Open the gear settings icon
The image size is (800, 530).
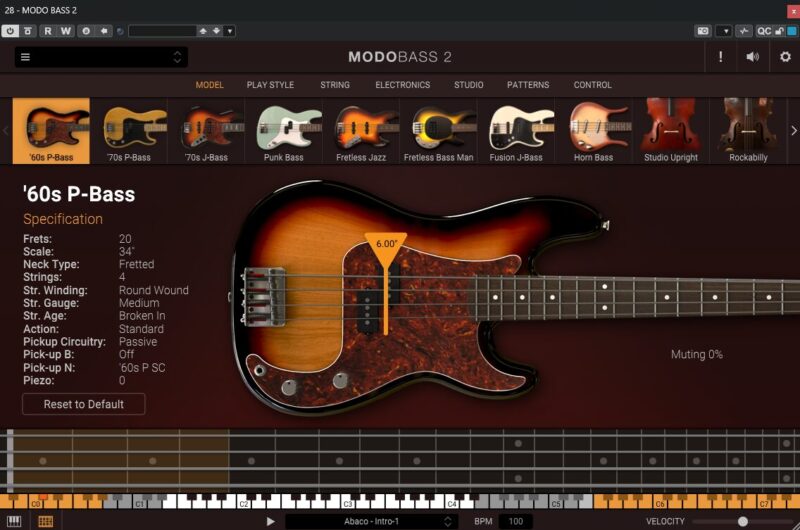point(785,57)
